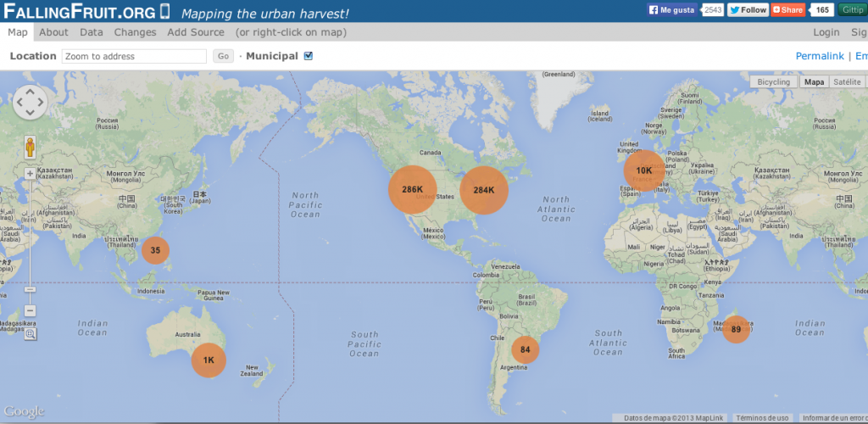Open the 286K cluster in western North America
This screenshot has height=424, width=868.
coord(412,189)
